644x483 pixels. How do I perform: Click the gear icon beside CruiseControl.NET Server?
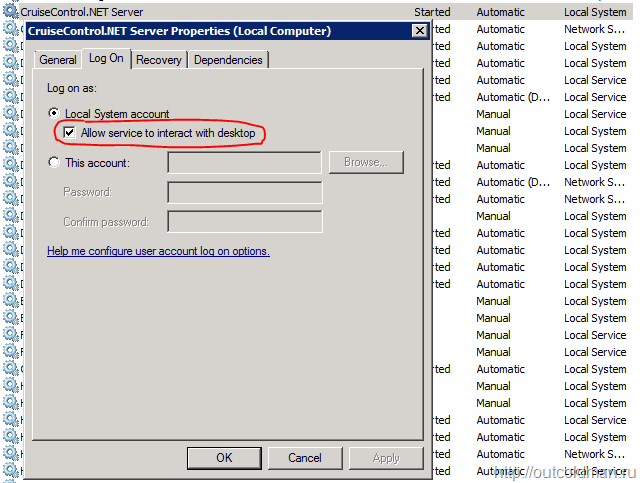point(10,10)
